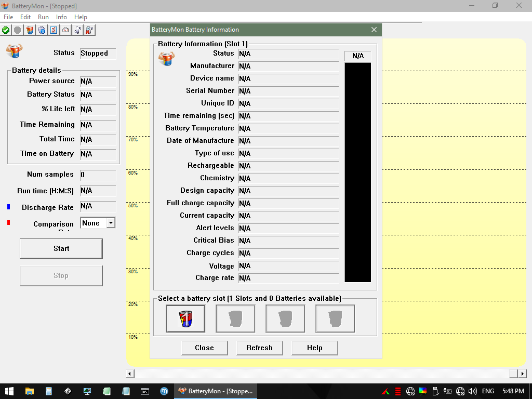Image resolution: width=532 pixels, height=399 pixels.
Task: Expand the Comparison dropdown showing None
Action: tap(111, 223)
